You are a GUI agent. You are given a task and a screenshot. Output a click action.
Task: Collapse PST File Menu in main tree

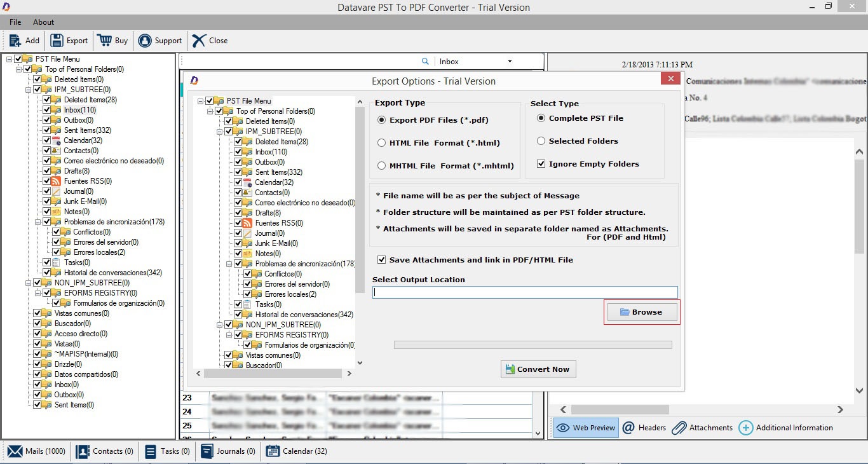click(10, 59)
